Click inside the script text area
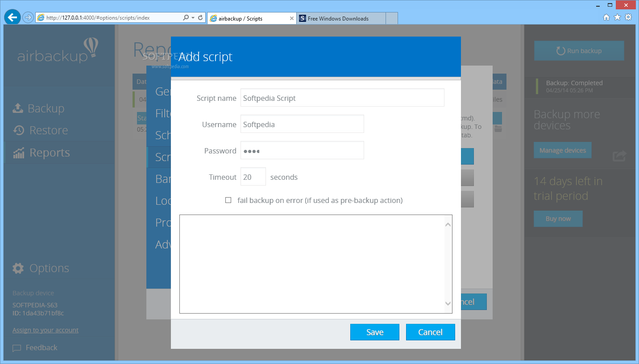Screen dimensions: 639x364 pyautogui.click(x=312, y=264)
